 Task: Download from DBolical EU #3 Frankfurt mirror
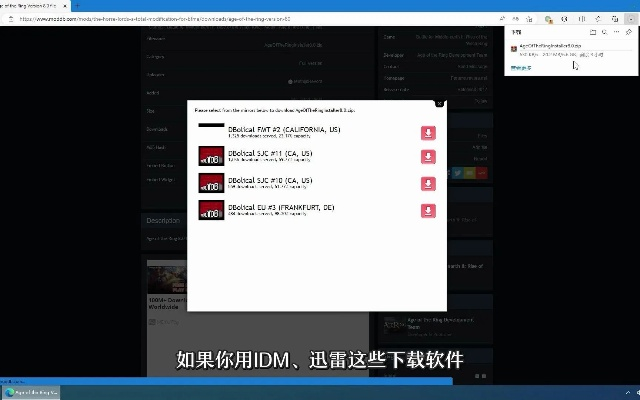[x=428, y=211]
